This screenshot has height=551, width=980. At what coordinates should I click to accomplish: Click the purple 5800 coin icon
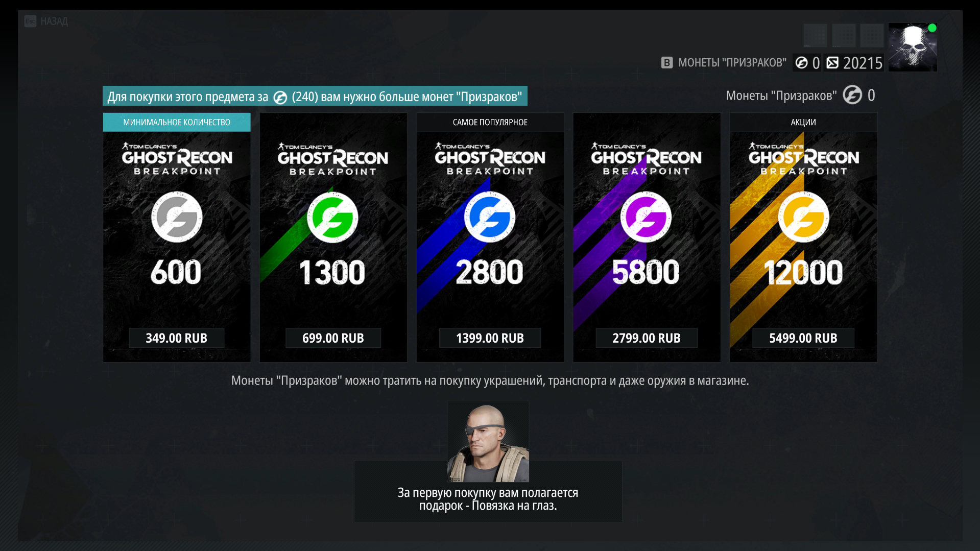point(646,217)
